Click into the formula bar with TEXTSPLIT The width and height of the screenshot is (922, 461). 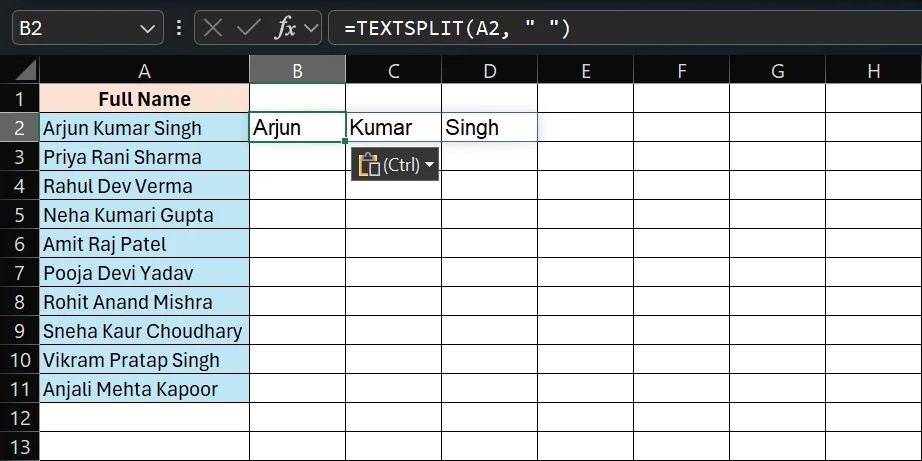624,28
